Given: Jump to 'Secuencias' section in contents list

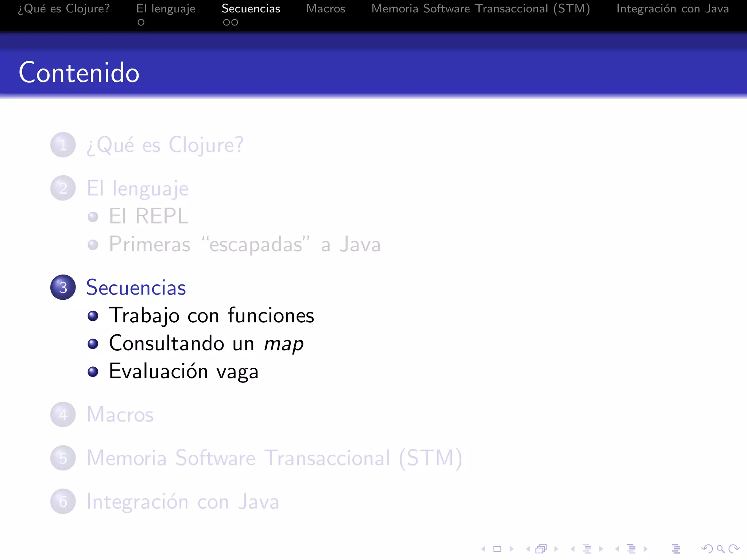Looking at the screenshot, I should [x=136, y=287].
